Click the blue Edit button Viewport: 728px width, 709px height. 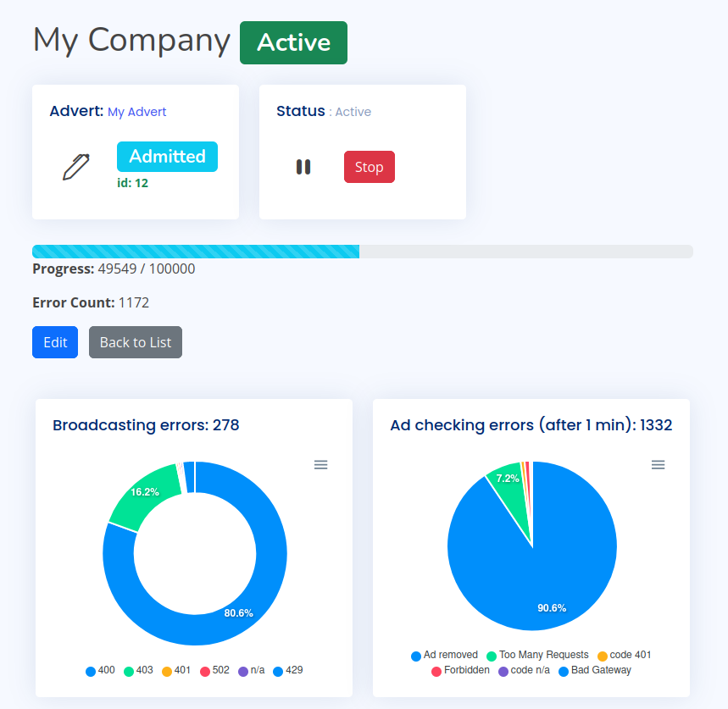point(55,342)
